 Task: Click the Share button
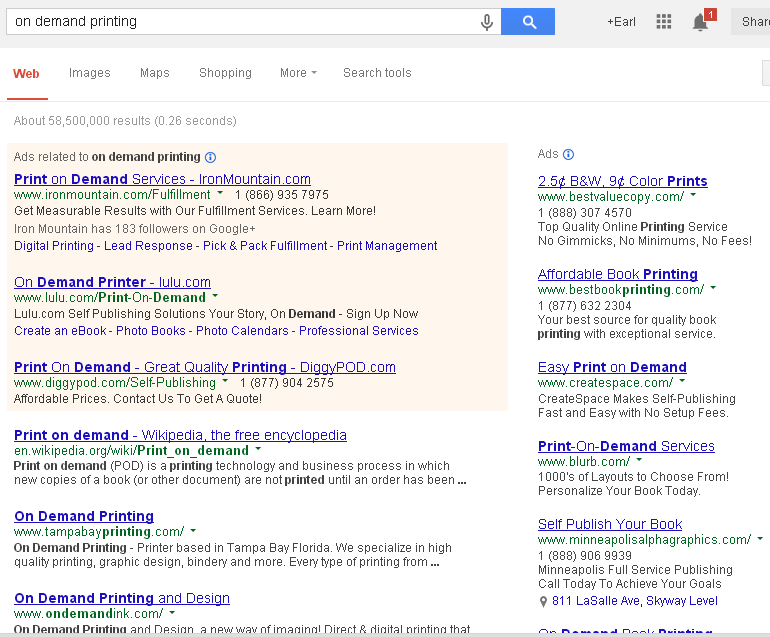pyautogui.click(x=752, y=22)
